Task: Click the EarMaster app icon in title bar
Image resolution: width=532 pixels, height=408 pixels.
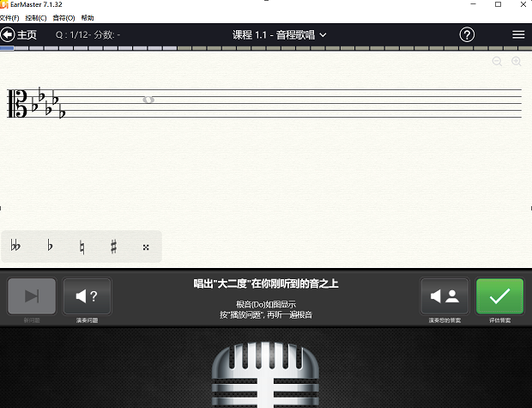Action: click(x=4, y=5)
